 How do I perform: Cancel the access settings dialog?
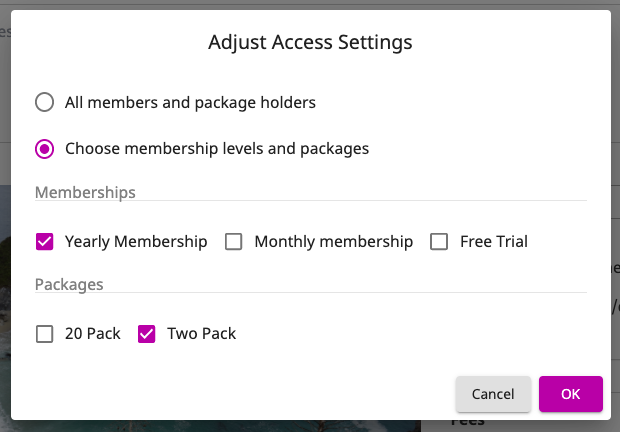pyautogui.click(x=493, y=394)
